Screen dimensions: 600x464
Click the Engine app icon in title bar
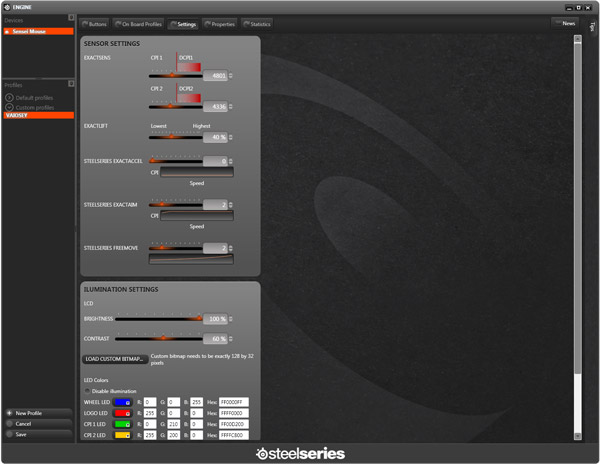(7, 7)
